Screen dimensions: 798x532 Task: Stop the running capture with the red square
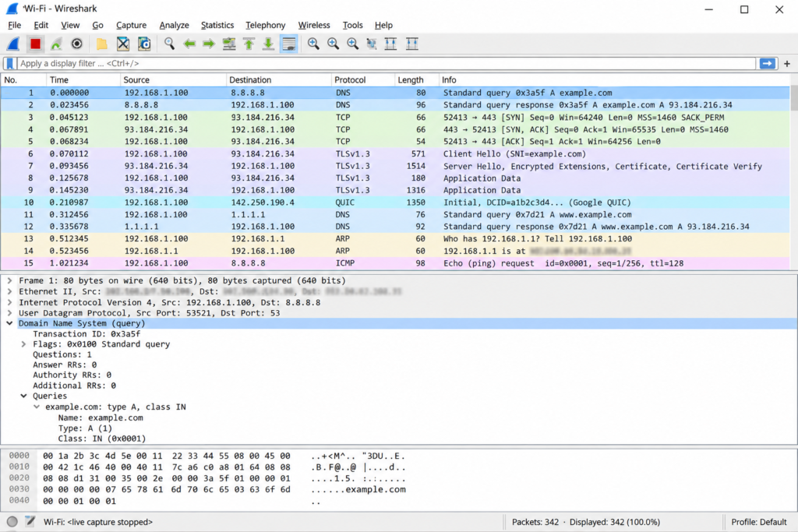[x=35, y=44]
